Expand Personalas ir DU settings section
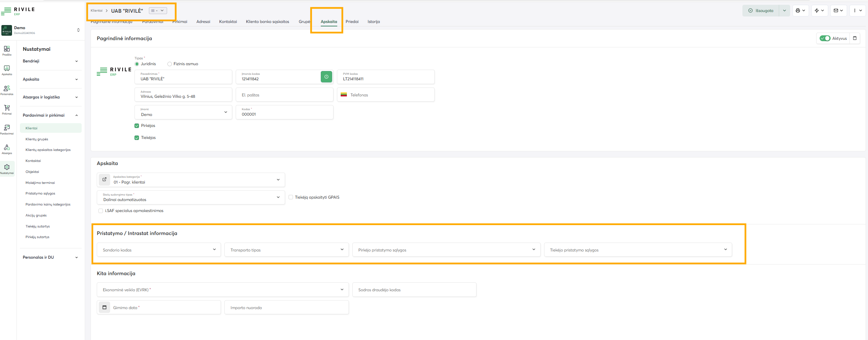 click(50, 257)
